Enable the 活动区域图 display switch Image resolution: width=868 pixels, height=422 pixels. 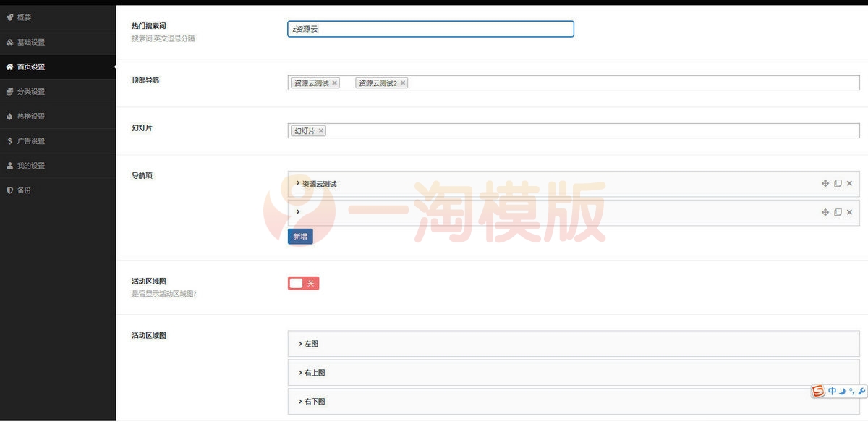click(x=303, y=283)
